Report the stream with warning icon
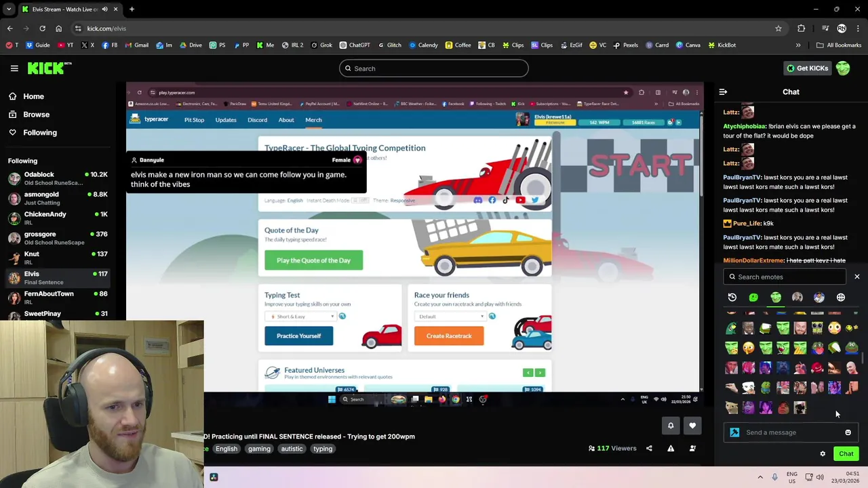The width and height of the screenshot is (868, 488). tap(671, 449)
